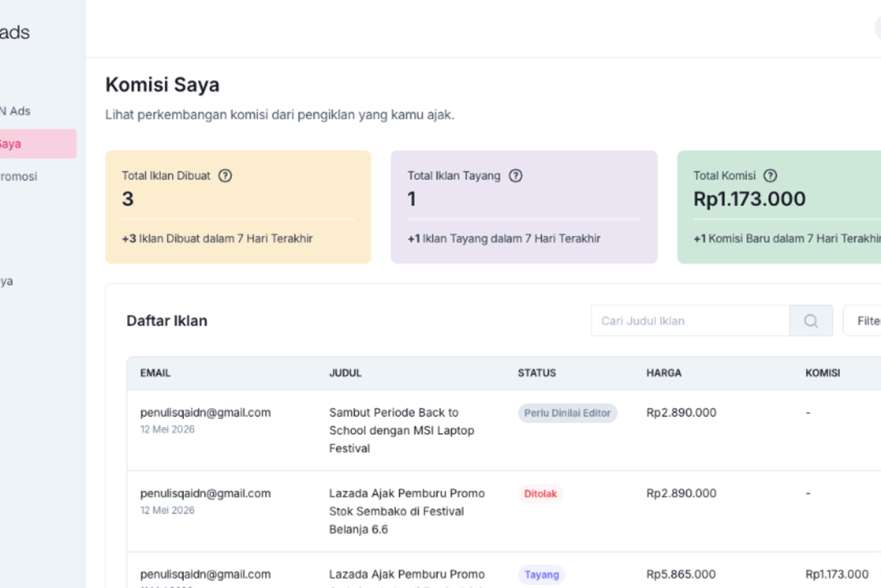Click the JUDUL column header

(345, 373)
